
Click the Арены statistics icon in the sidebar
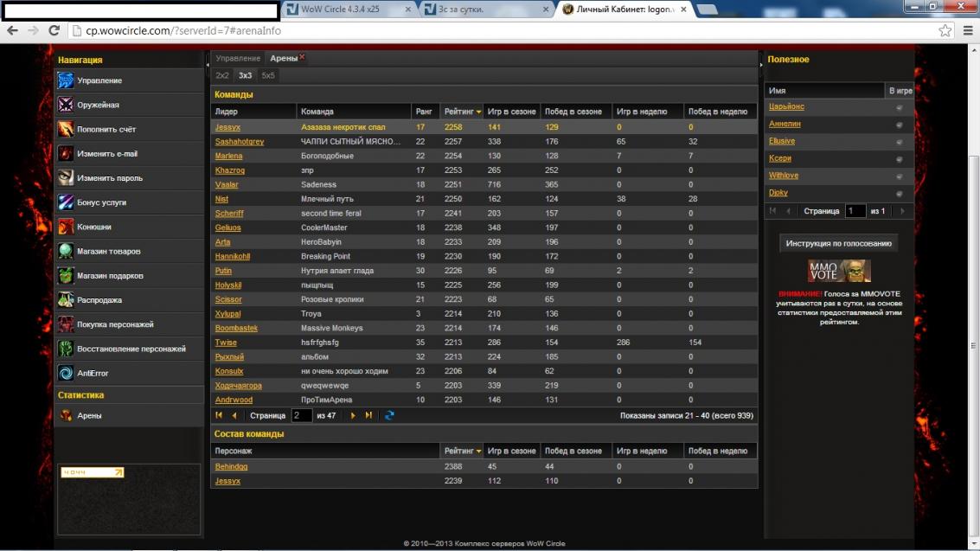coord(66,415)
